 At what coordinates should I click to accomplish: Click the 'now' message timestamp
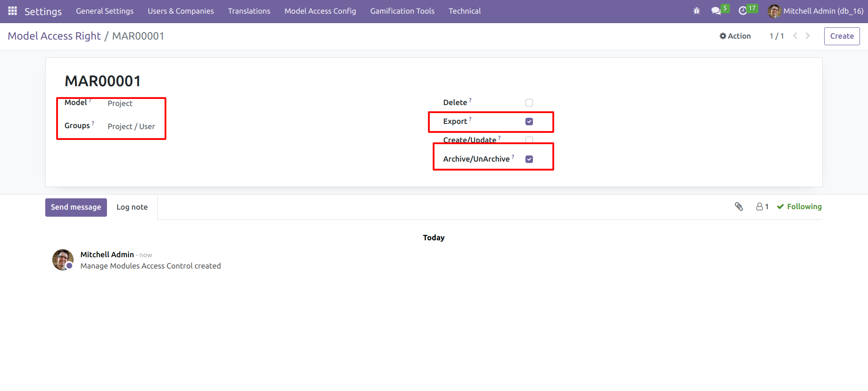146,255
